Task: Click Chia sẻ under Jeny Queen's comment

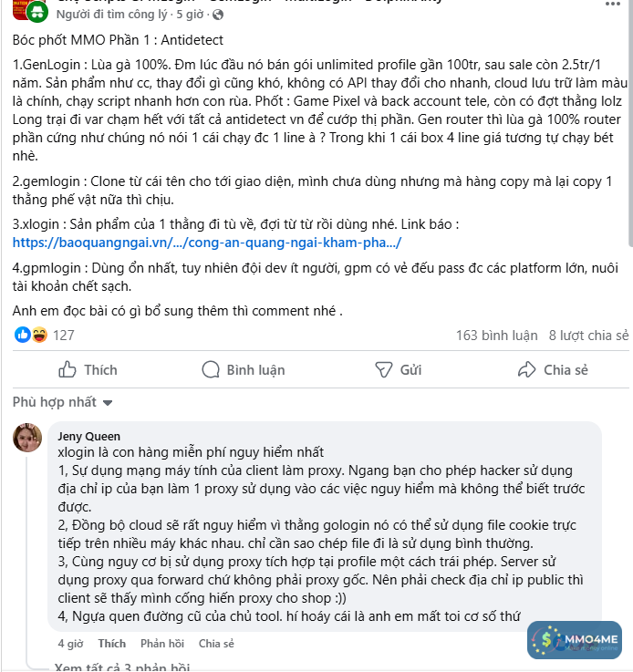Action: point(216,643)
